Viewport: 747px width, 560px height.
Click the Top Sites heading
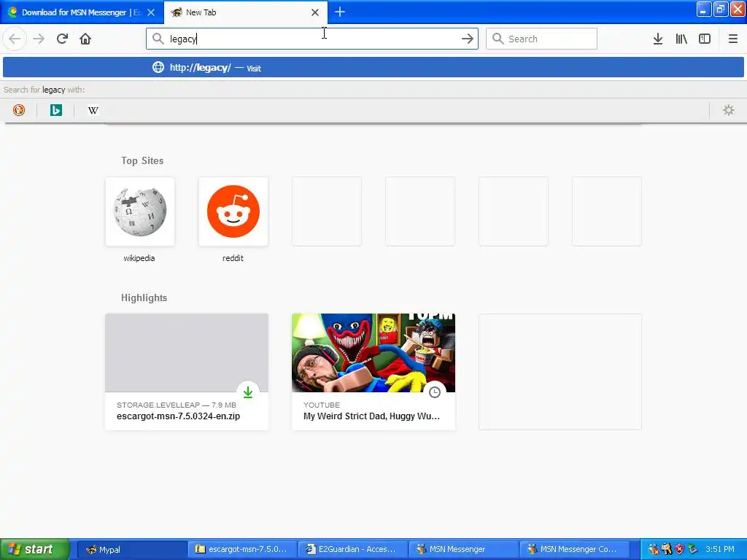pyautogui.click(x=142, y=161)
